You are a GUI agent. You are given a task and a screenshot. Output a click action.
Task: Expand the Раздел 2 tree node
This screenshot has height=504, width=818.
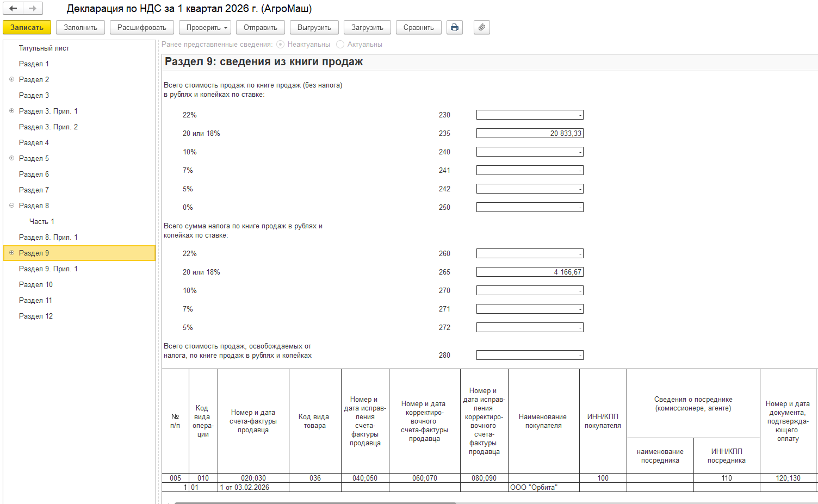click(11, 79)
